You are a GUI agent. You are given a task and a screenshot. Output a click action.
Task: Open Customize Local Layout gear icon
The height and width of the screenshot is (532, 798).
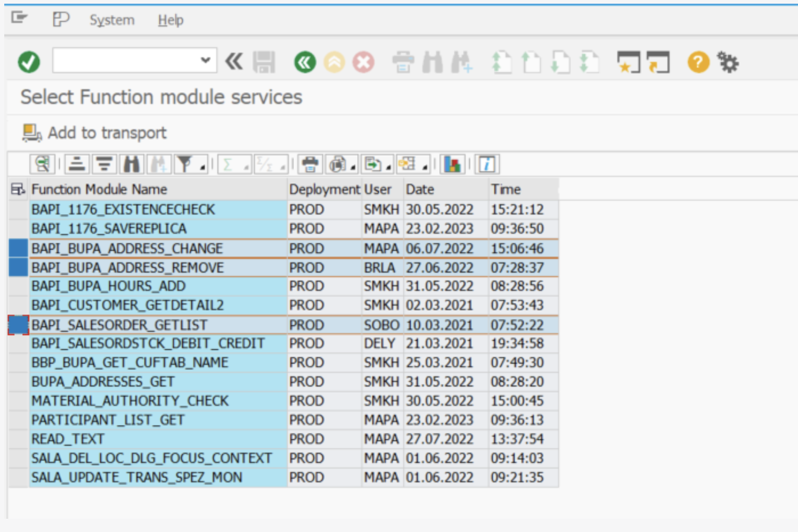728,62
